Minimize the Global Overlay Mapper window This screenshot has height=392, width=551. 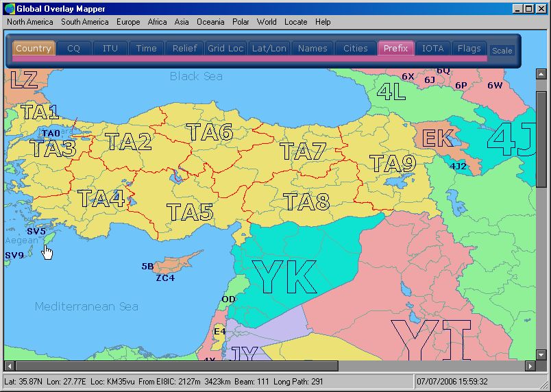517,9
